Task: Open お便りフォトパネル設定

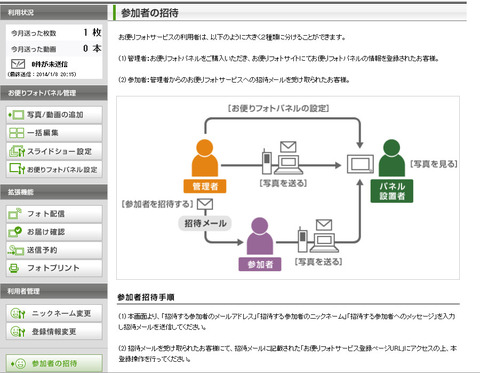Action: 54,169
